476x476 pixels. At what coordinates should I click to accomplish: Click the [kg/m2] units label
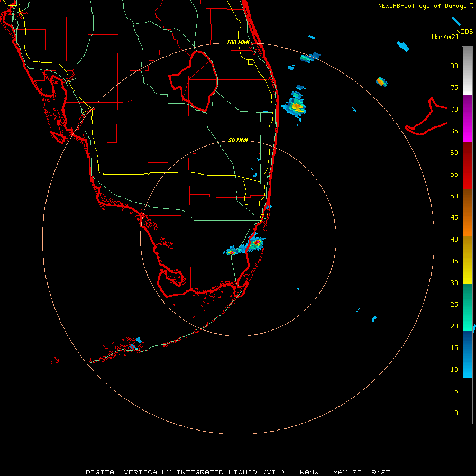tap(445, 37)
